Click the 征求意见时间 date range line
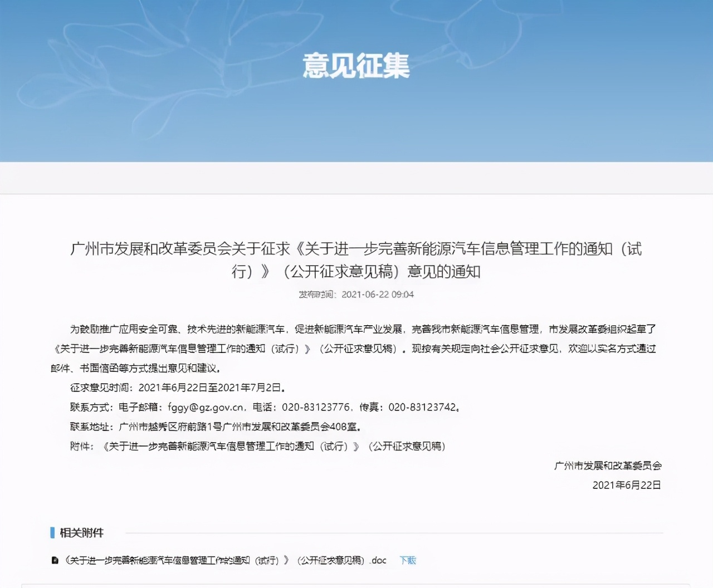Image resolution: width=713 pixels, height=588 pixels. 178,388
